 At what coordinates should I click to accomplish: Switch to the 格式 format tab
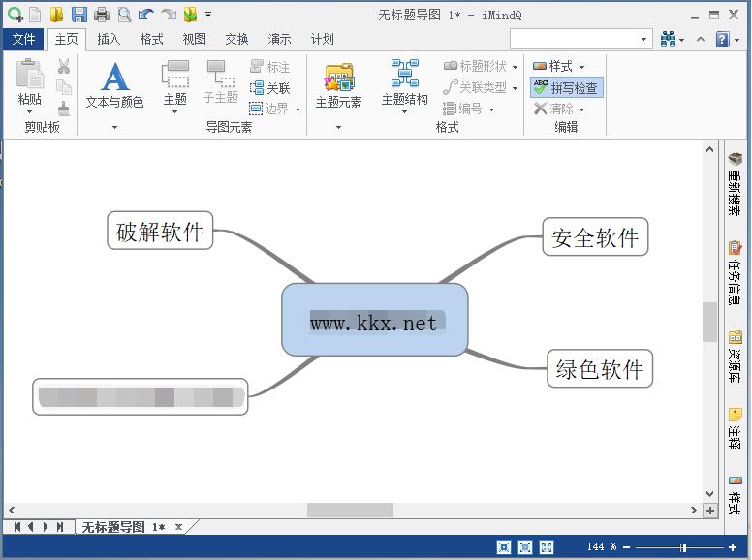[x=151, y=39]
